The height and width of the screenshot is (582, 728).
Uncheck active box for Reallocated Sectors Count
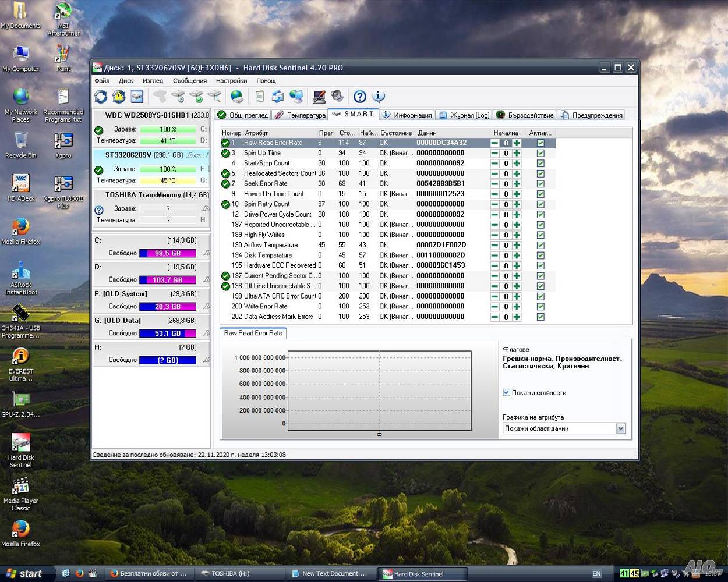pos(540,173)
